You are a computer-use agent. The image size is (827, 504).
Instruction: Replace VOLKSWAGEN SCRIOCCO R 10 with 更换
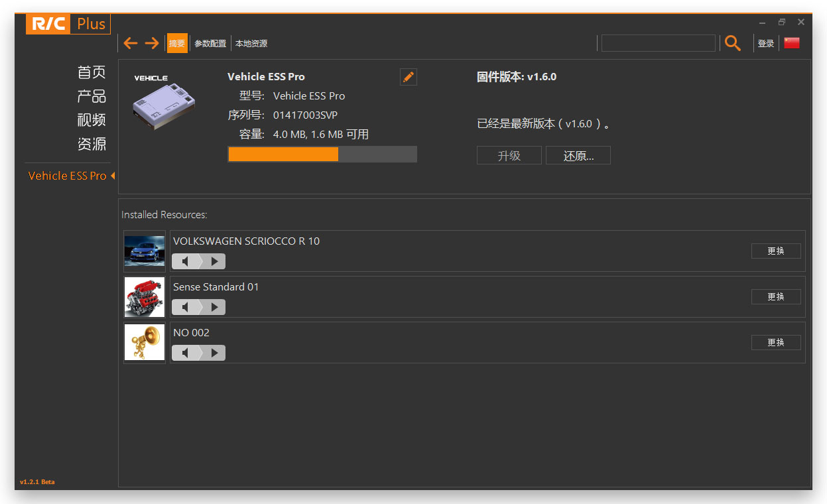(776, 251)
